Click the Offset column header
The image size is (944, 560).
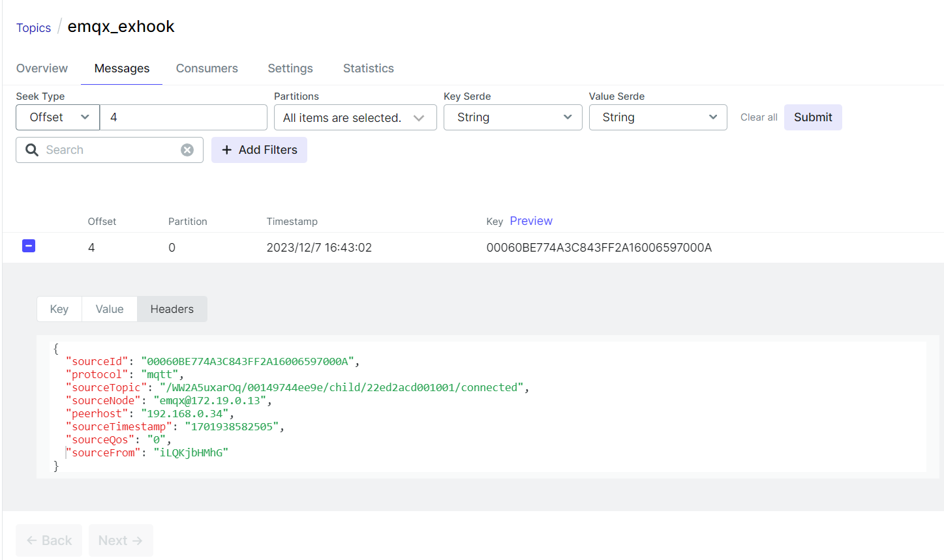pos(102,222)
